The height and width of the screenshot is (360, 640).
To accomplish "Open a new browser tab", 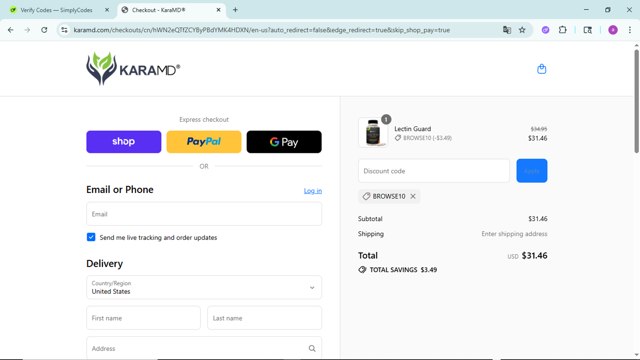I will 235,10.
